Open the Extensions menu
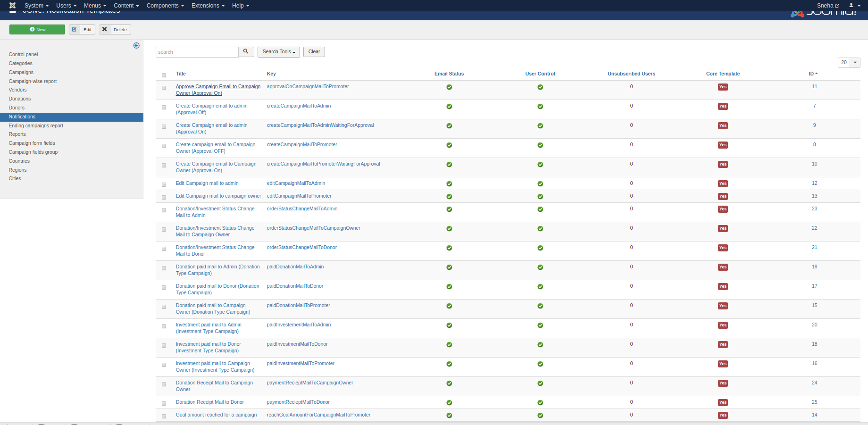The height and width of the screenshot is (425, 868). 208,6
